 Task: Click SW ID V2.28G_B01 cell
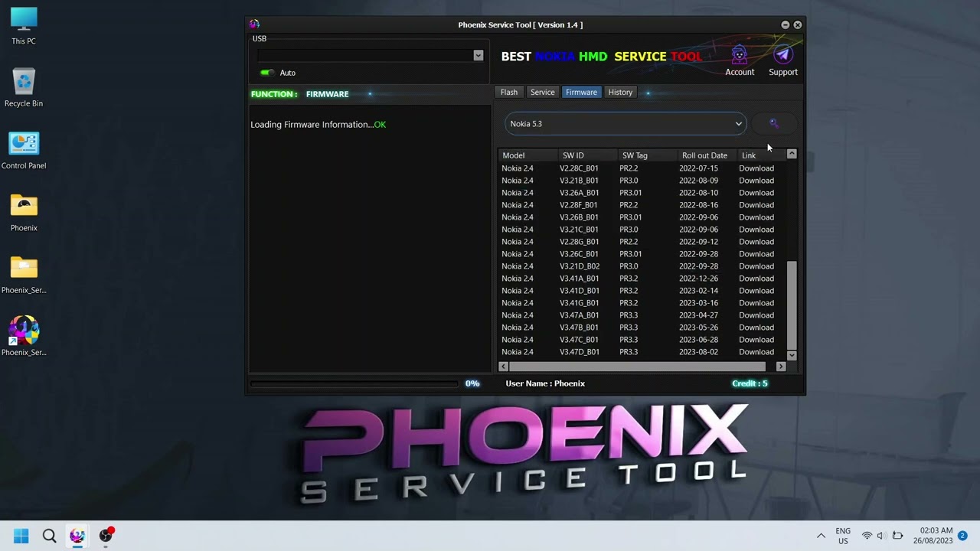[x=580, y=242]
